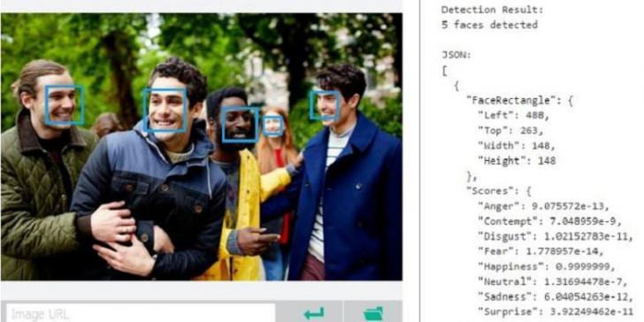This screenshot has width=644, height=322.
Task: Submit the image URL with the enter arrow icon
Action: click(313, 313)
